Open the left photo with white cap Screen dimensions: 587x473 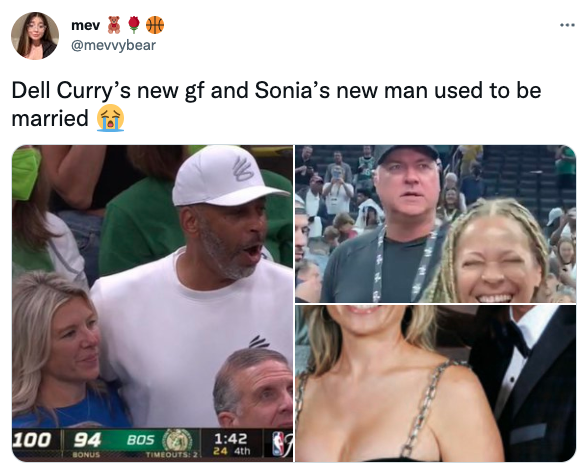pyautogui.click(x=153, y=303)
